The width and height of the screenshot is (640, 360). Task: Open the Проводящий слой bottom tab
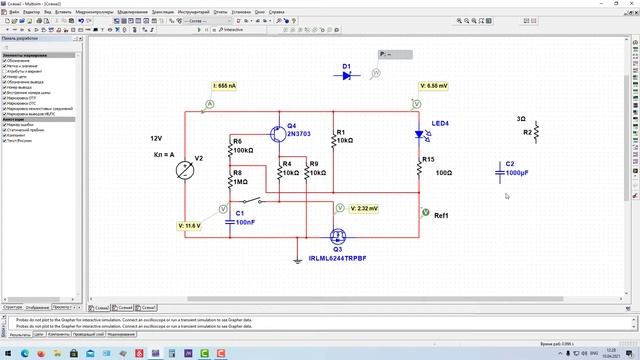tap(88, 334)
